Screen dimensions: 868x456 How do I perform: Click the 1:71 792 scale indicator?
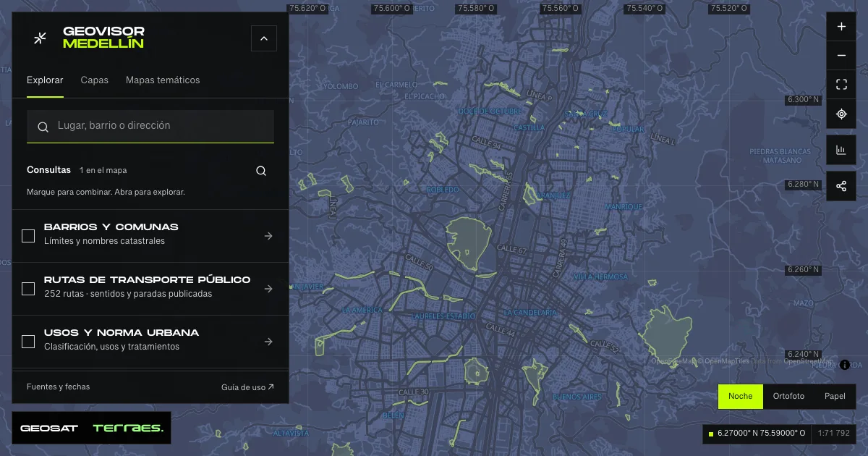tap(833, 434)
